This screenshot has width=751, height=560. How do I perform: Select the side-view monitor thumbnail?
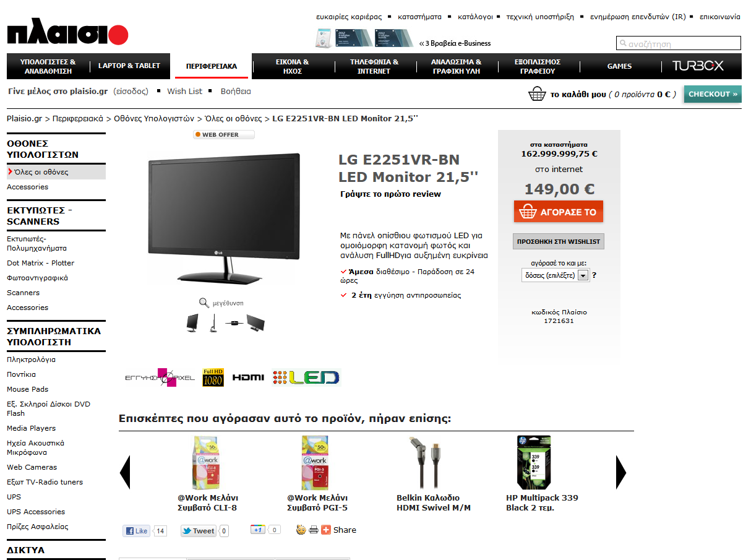coord(213,323)
